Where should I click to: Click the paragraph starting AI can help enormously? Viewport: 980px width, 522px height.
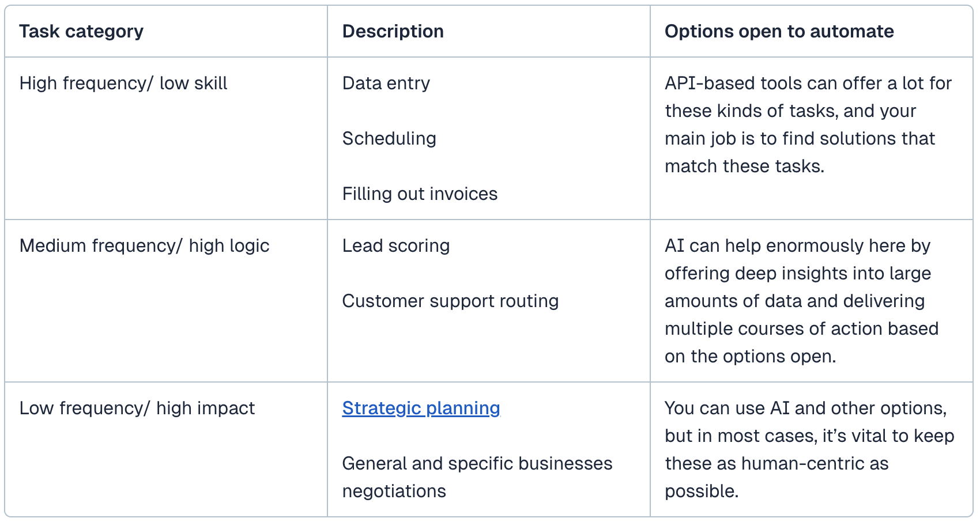801,301
